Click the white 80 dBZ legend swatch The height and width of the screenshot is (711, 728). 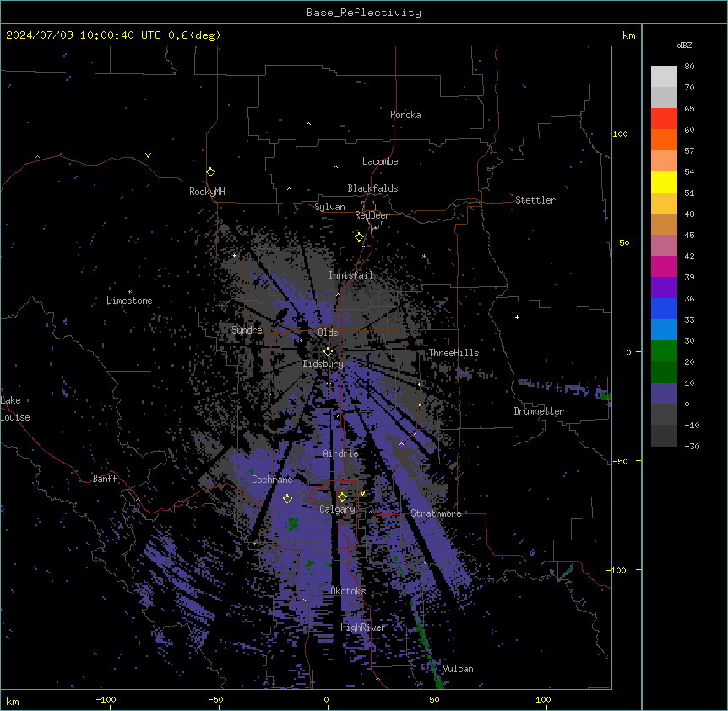pyautogui.click(x=664, y=77)
